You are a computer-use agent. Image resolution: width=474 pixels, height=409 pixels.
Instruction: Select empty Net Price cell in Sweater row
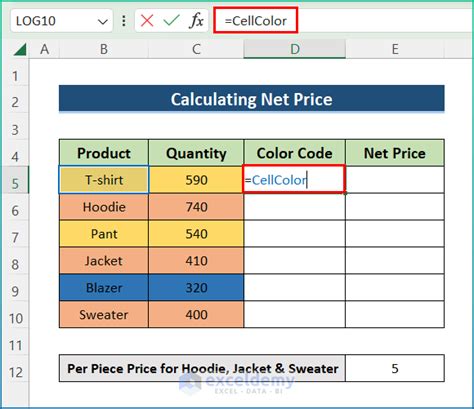395,315
